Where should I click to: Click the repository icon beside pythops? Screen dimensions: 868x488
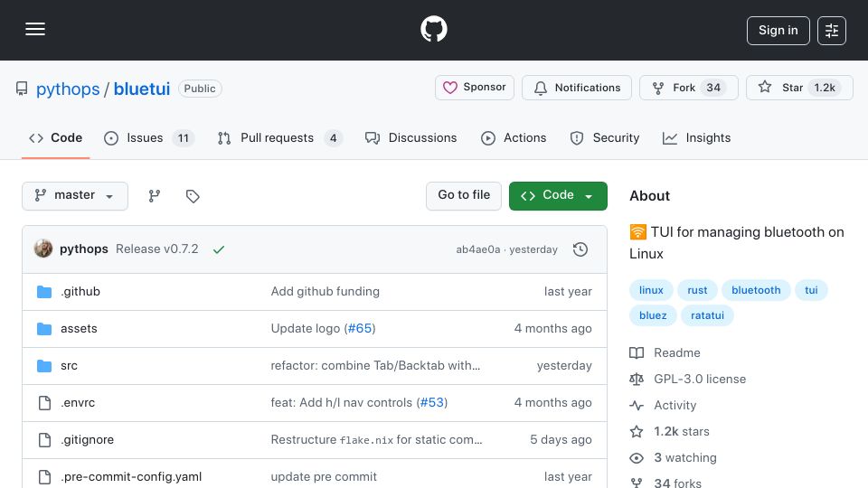22,89
